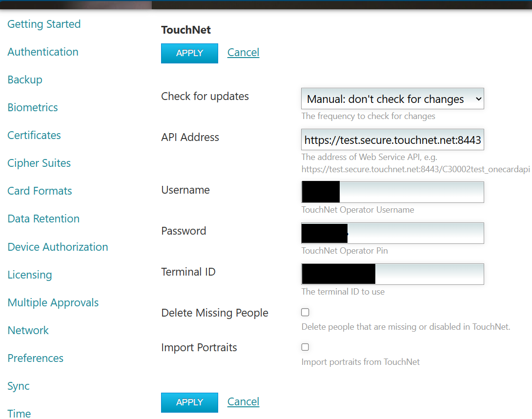This screenshot has height=419, width=532.
Task: Click 'The frequency to check for changes' hint
Action: (368, 116)
